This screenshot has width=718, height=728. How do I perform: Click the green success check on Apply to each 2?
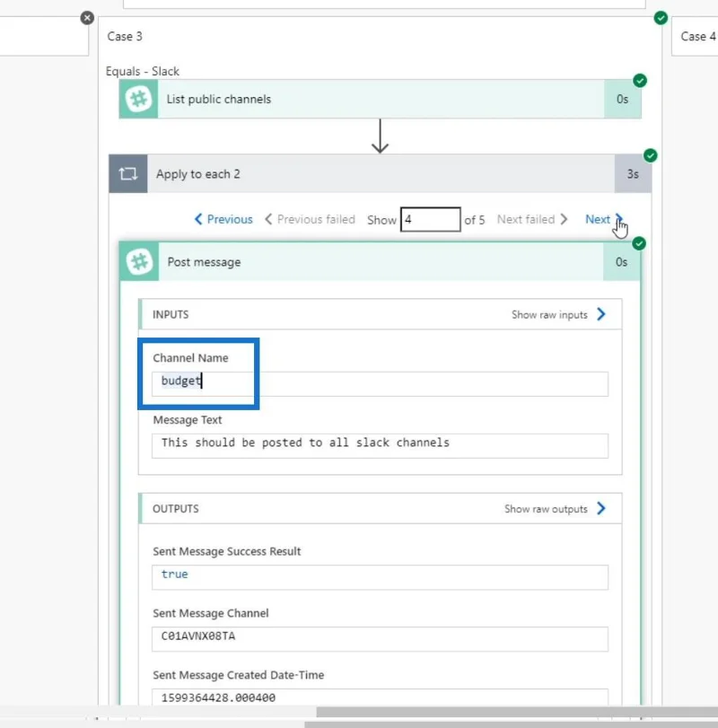(x=650, y=155)
